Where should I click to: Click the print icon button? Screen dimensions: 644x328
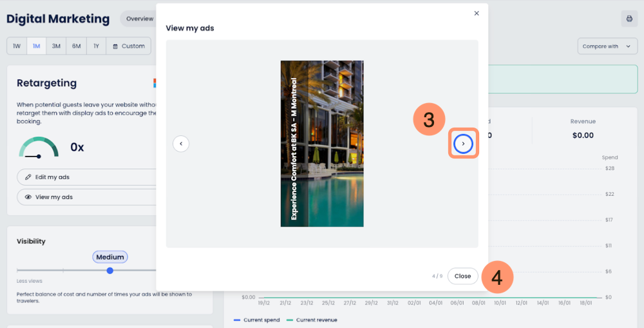pyautogui.click(x=629, y=19)
